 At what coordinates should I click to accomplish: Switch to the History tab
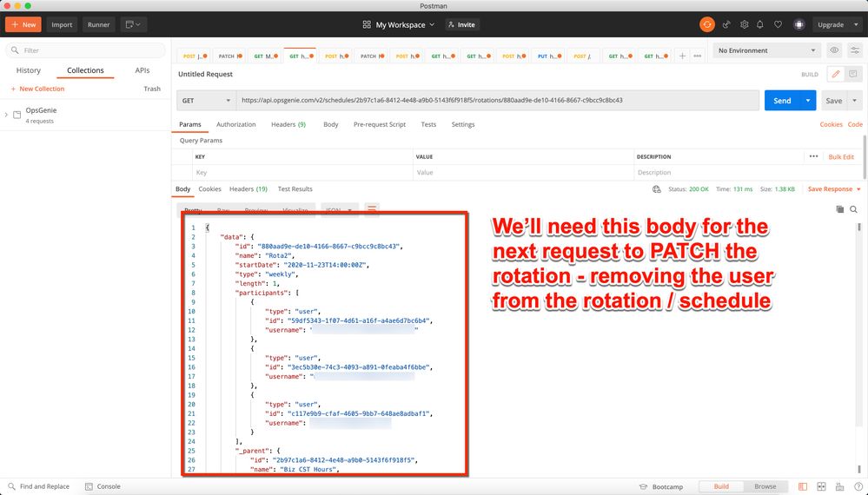point(28,70)
